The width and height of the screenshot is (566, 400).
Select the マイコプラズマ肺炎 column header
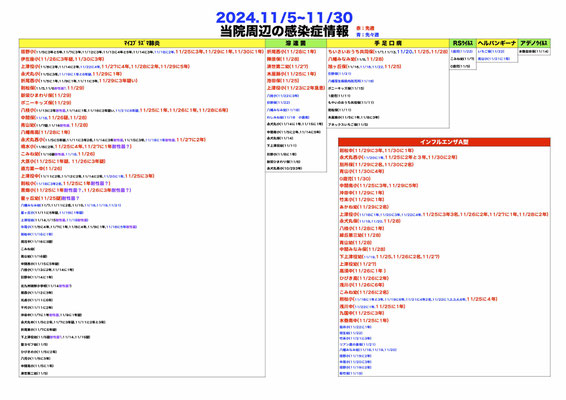[142, 43]
